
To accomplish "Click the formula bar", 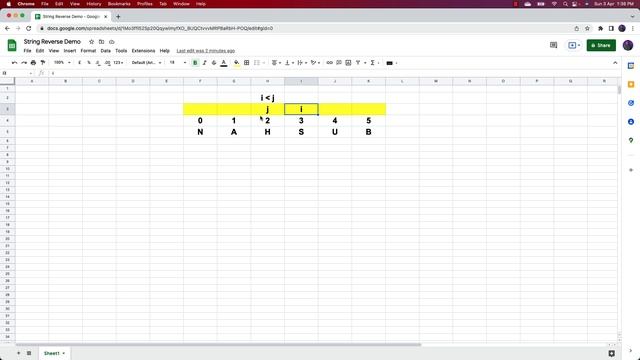I will 333,73.
